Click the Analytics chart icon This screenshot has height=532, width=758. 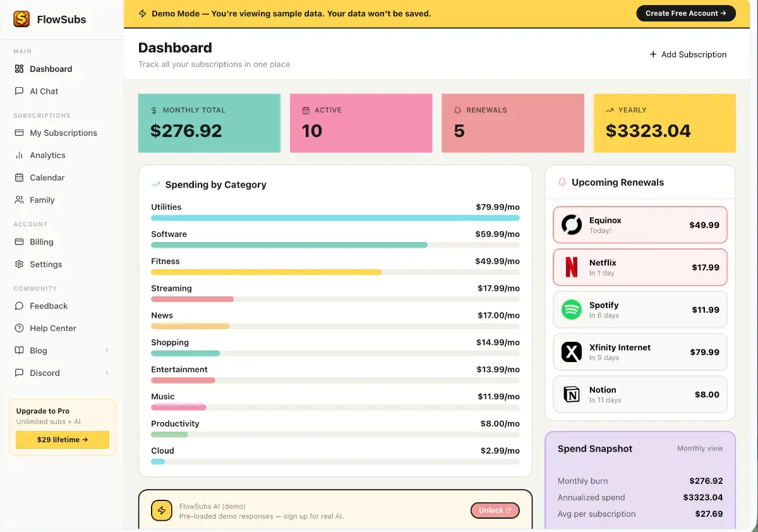click(x=19, y=155)
